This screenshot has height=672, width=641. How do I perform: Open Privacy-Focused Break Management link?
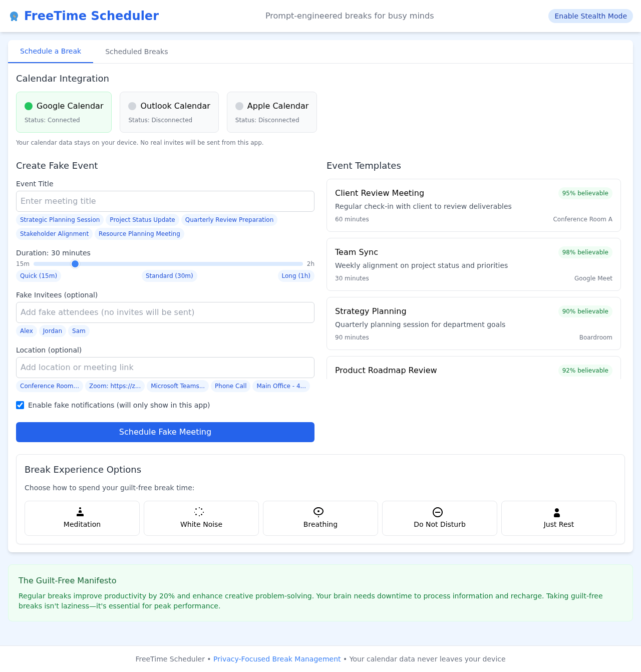pos(277,659)
